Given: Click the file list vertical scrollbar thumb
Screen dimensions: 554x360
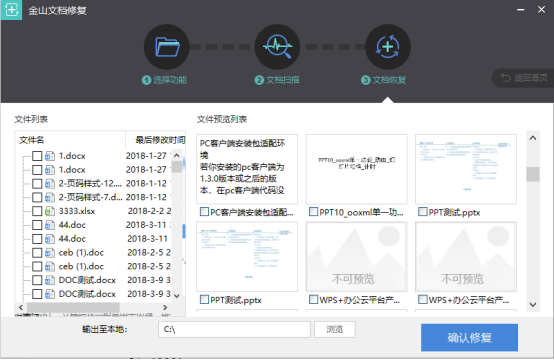Looking at the screenshot, I should (177, 167).
